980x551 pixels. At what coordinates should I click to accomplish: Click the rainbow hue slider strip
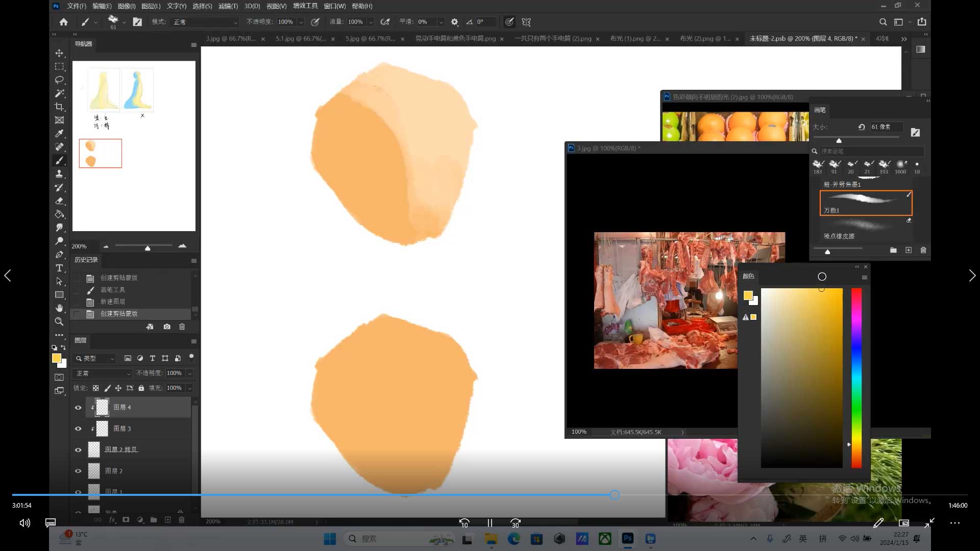856,378
